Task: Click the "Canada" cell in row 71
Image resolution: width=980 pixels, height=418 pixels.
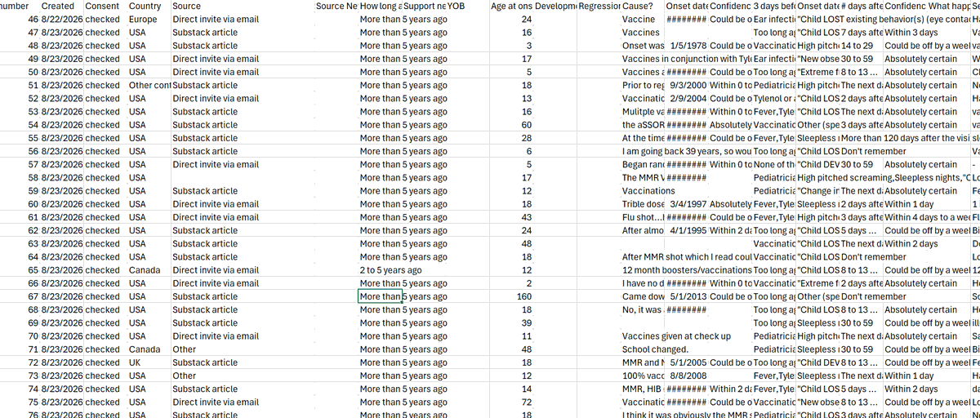Action: coord(148,349)
